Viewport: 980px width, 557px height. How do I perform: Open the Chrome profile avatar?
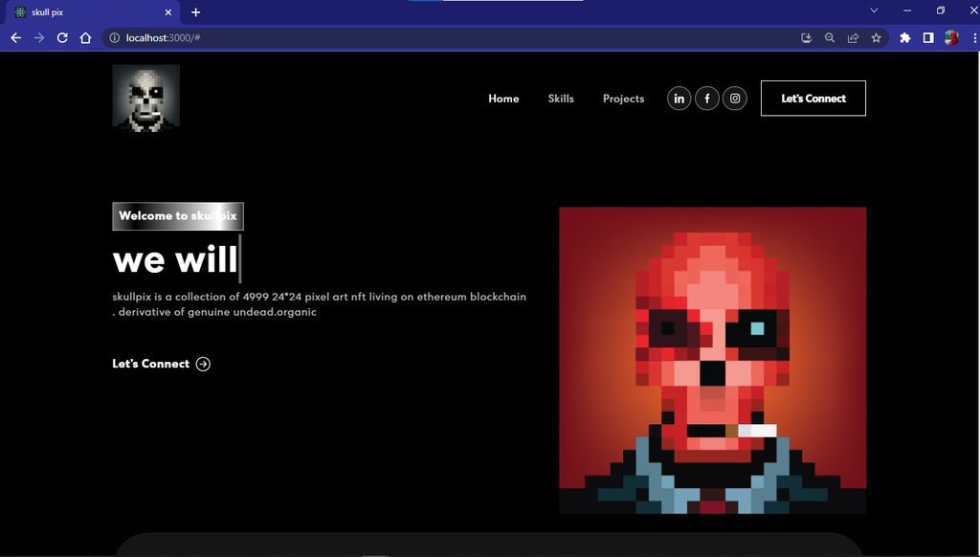951,38
